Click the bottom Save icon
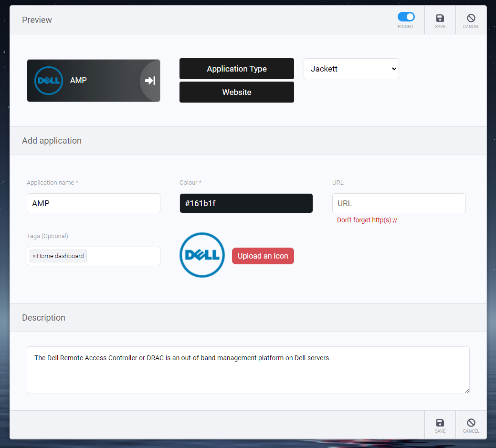Image resolution: width=496 pixels, height=448 pixels. (x=440, y=424)
